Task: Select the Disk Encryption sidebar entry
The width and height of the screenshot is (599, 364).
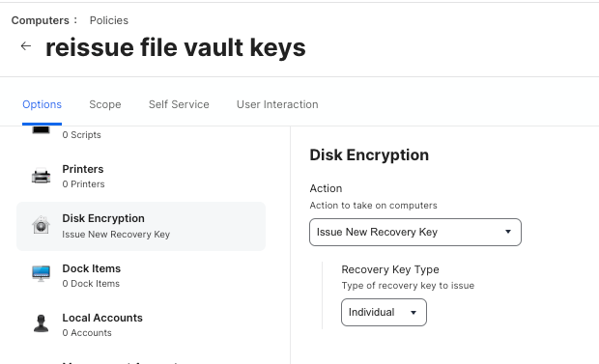Action: pos(141,226)
